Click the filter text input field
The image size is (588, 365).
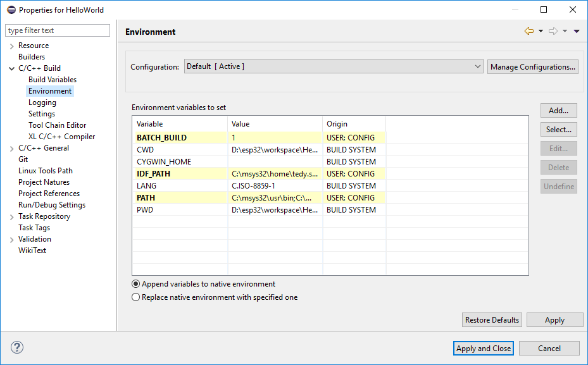point(58,30)
